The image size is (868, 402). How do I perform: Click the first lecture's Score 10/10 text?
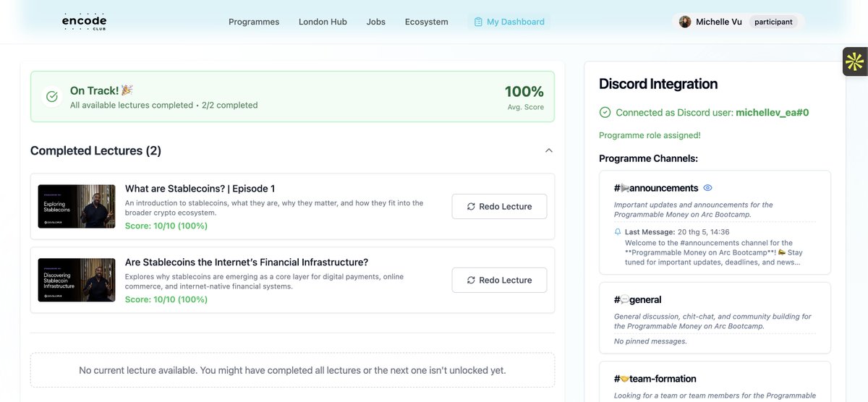166,226
